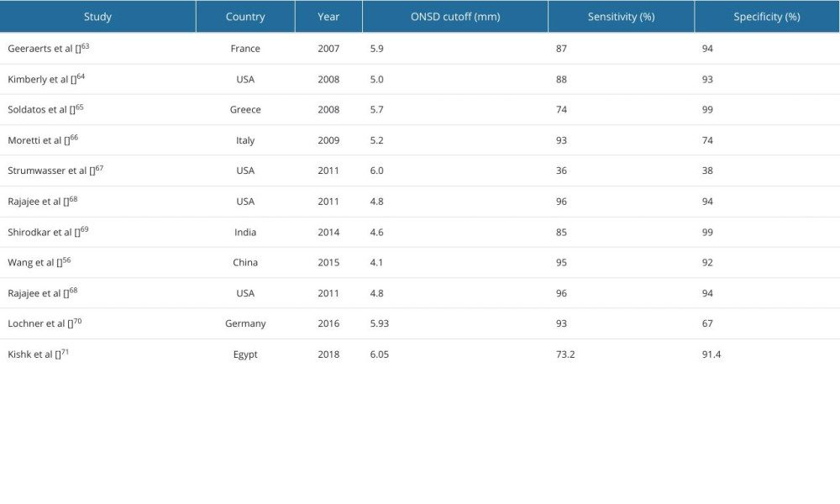Click the Sensitivity (%) column header
The height and width of the screenshot is (504, 840).
point(621,17)
